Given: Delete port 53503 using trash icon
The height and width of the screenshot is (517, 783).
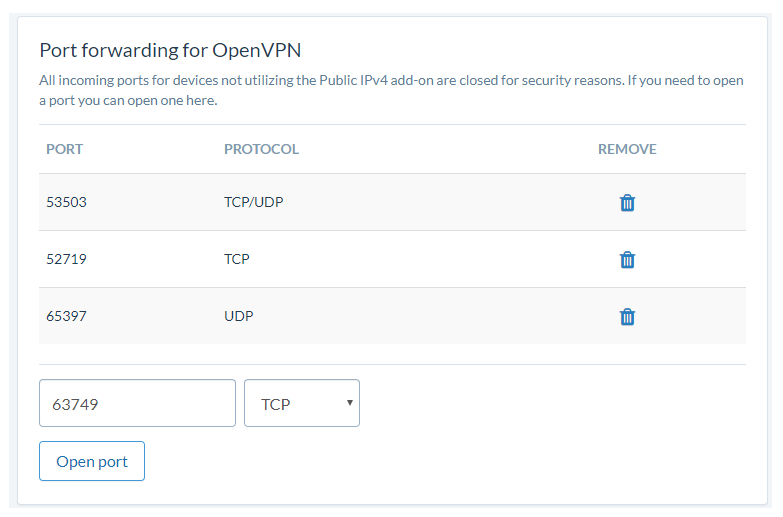Looking at the screenshot, I should click(627, 203).
